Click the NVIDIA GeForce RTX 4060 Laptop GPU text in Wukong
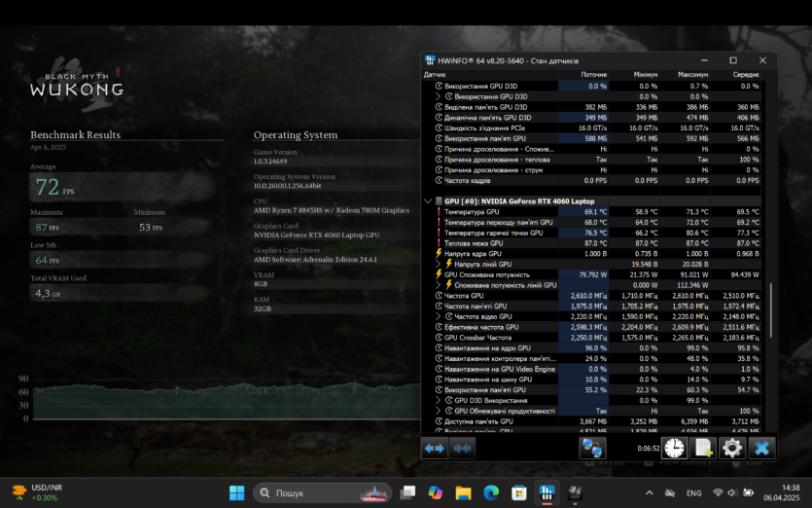The width and height of the screenshot is (812, 508). click(x=316, y=235)
